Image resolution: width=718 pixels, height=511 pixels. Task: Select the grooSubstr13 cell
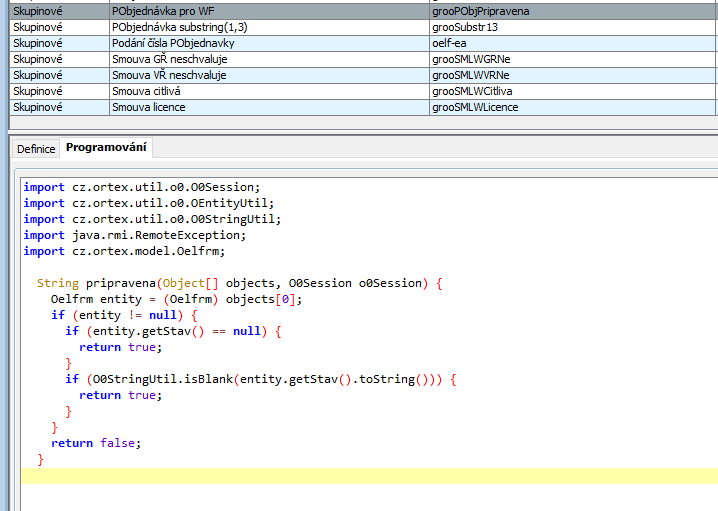pos(465,27)
